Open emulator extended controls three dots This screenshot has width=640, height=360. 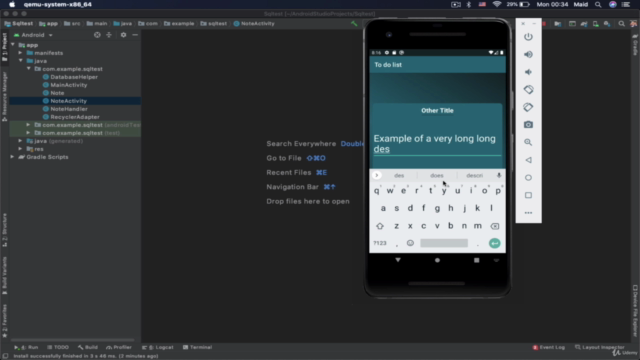tap(528, 213)
